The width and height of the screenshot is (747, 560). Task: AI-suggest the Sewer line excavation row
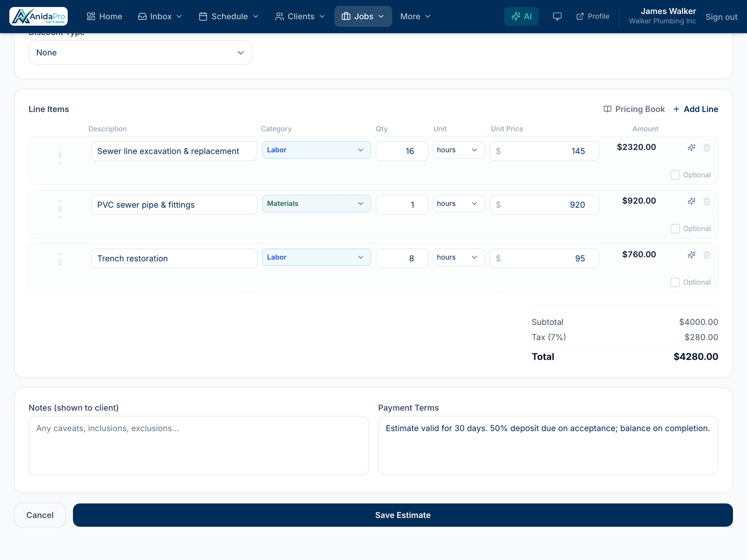pyautogui.click(x=691, y=147)
